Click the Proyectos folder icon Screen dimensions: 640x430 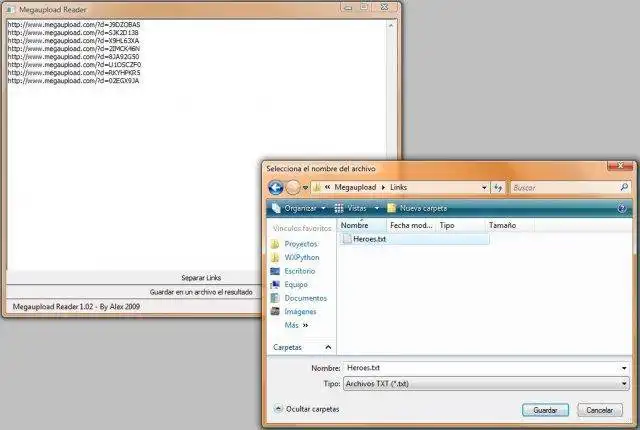click(x=275, y=244)
